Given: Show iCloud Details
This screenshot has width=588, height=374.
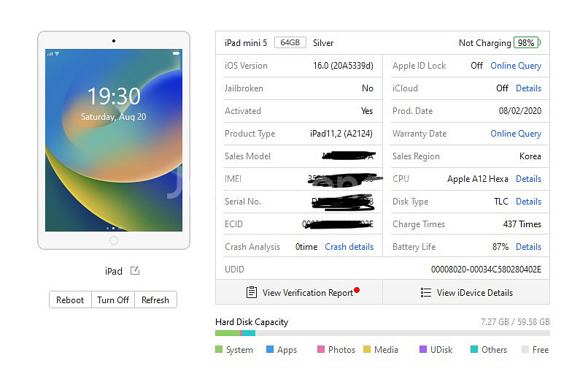Looking at the screenshot, I should click(528, 88).
